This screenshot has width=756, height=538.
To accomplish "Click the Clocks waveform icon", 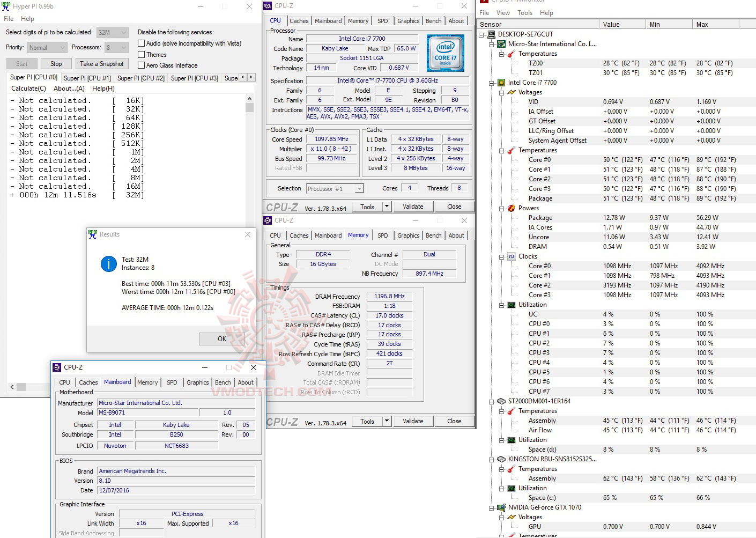I will click(x=512, y=256).
